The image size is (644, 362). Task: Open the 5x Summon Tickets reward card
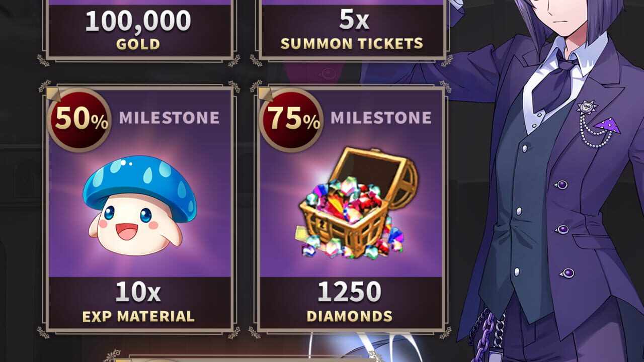(x=352, y=29)
